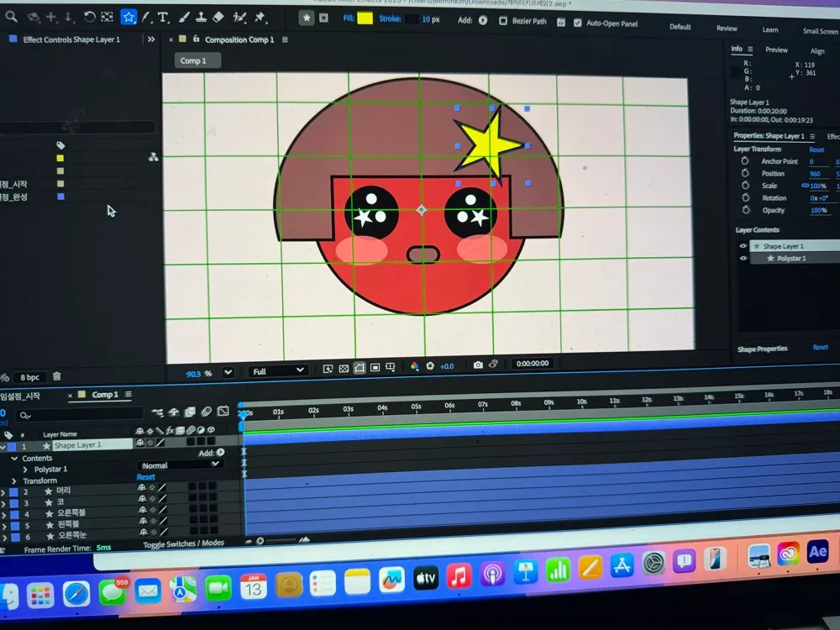Select the Pen tool

146,18
